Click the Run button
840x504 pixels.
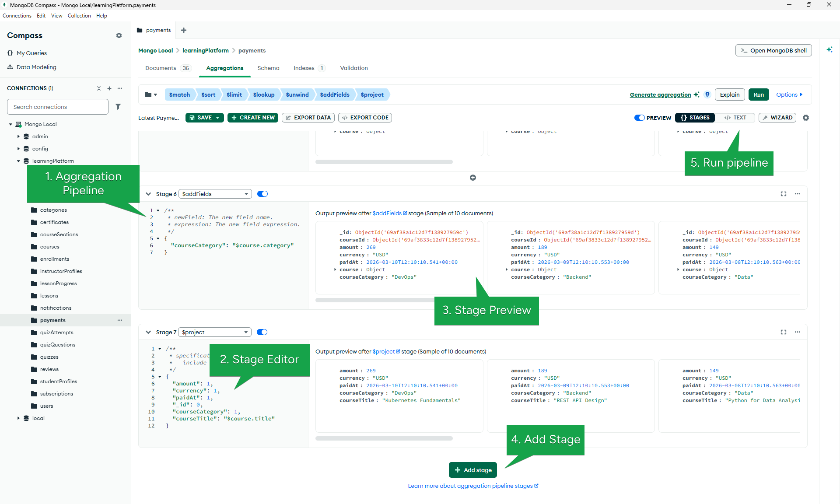tap(759, 94)
